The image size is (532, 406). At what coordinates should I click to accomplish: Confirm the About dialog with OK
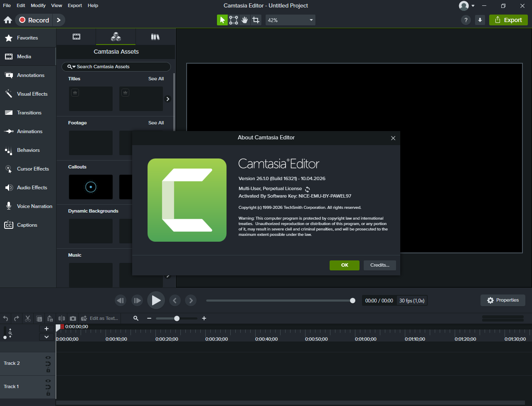[x=345, y=265]
